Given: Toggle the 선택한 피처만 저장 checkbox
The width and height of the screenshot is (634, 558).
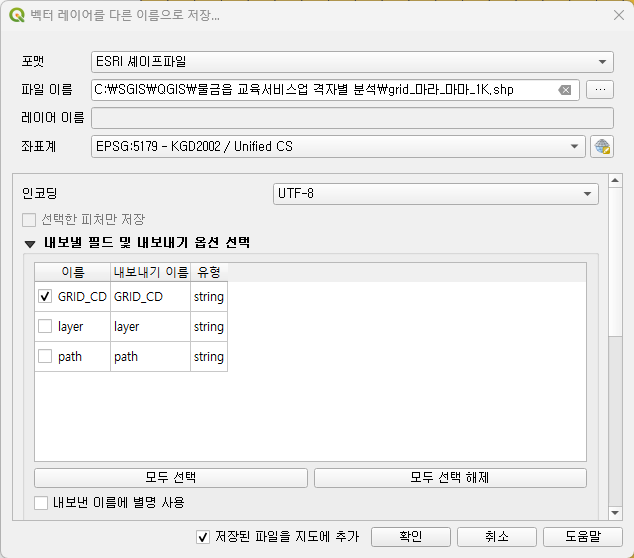Looking at the screenshot, I should click(x=29, y=220).
